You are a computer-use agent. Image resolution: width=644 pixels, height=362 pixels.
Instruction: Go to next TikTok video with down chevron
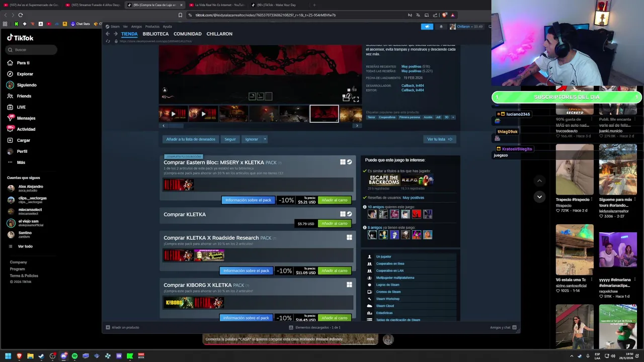pyautogui.click(x=539, y=197)
